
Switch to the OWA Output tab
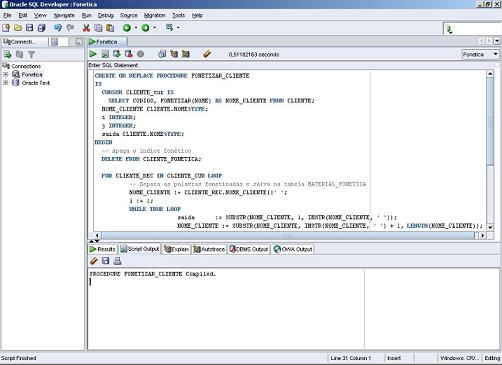coord(293,249)
